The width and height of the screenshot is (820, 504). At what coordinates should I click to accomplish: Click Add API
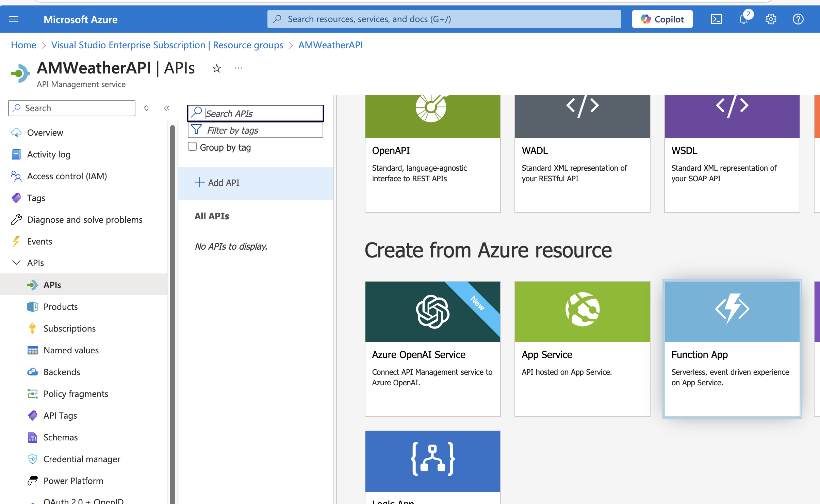tap(255, 183)
